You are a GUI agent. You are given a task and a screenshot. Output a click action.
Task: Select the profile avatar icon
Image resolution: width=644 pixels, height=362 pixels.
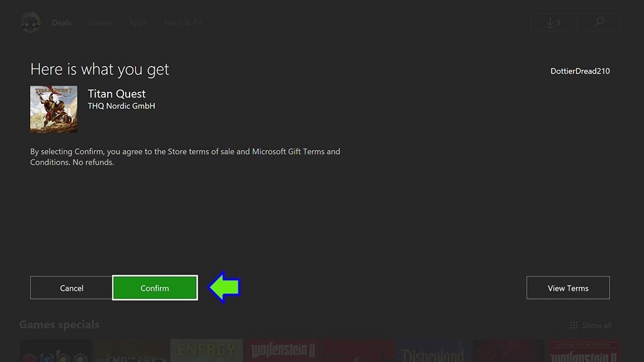tap(30, 22)
